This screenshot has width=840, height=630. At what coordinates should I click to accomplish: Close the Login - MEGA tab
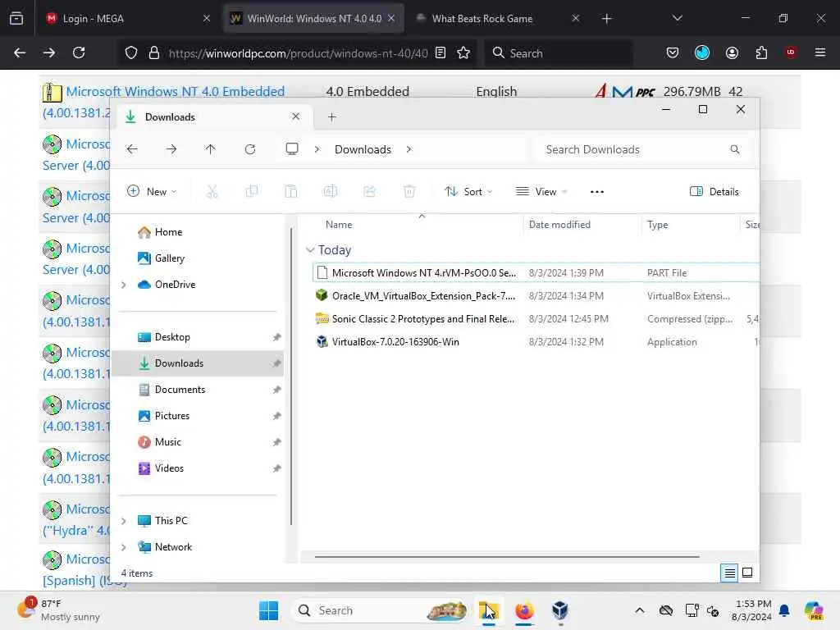(x=206, y=18)
